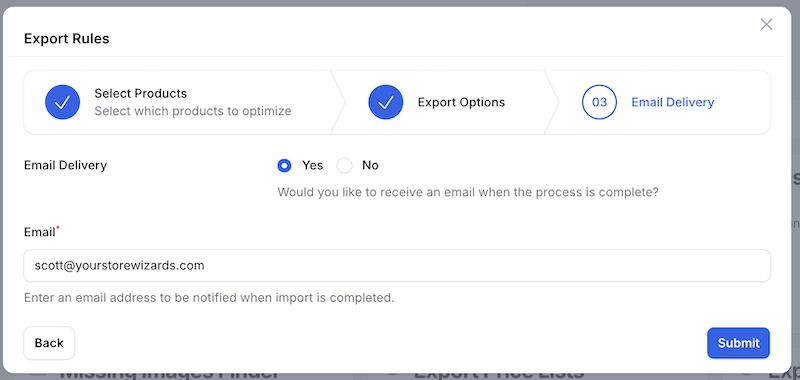
Task: Click the Export Options checkmark circle
Action: point(386,102)
